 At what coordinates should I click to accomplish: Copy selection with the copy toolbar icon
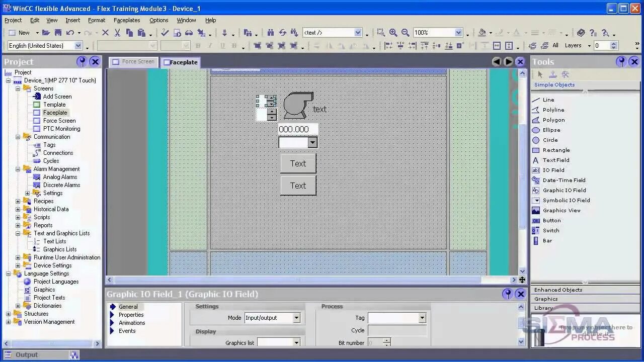[129, 33]
